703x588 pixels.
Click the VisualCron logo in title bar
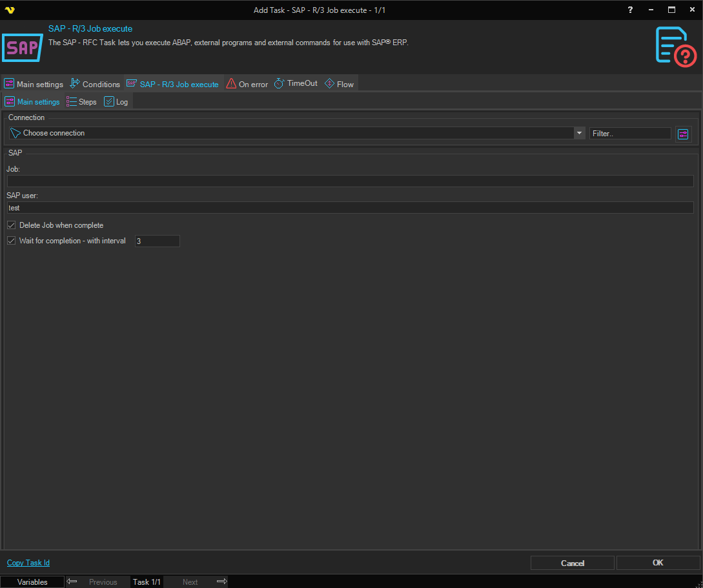(9, 10)
